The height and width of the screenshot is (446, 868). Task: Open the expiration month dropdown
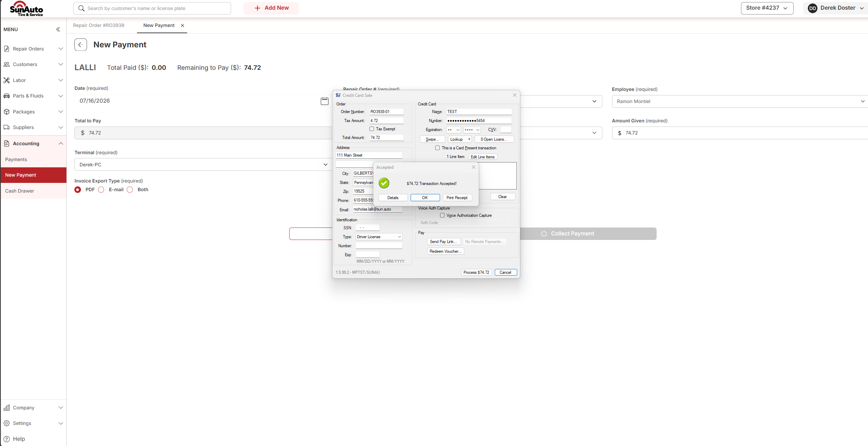pyautogui.click(x=454, y=130)
